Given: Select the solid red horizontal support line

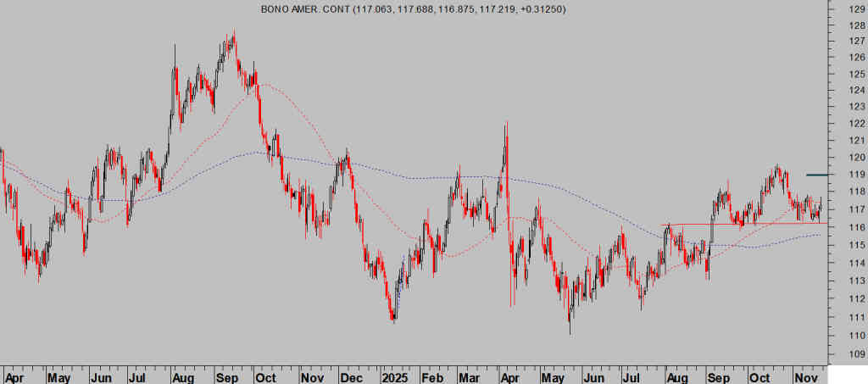Looking at the screenshot, I should point(746,224).
